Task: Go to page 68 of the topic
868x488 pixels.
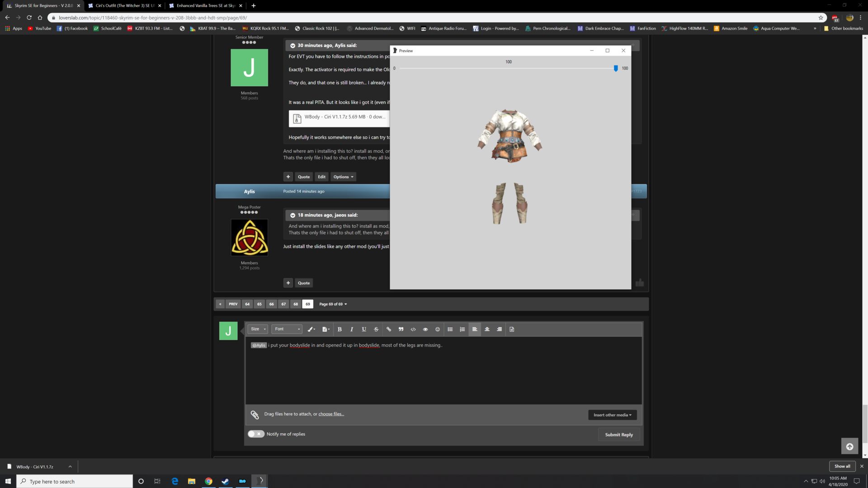Action: 296,304
